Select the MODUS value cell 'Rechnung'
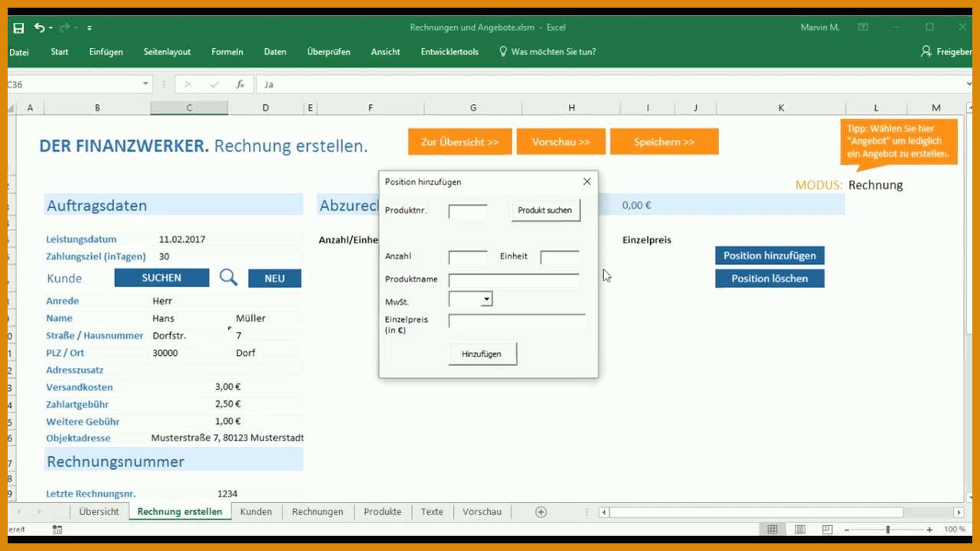This screenshot has height=551, width=980. [x=876, y=185]
